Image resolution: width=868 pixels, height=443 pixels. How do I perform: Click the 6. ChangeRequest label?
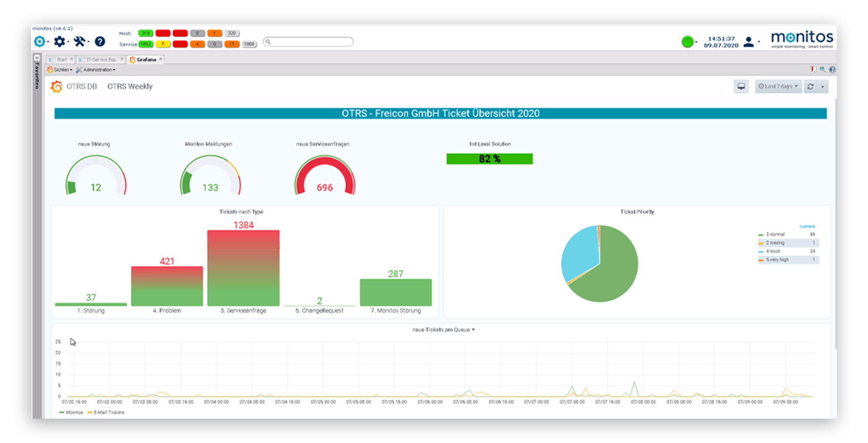click(319, 311)
